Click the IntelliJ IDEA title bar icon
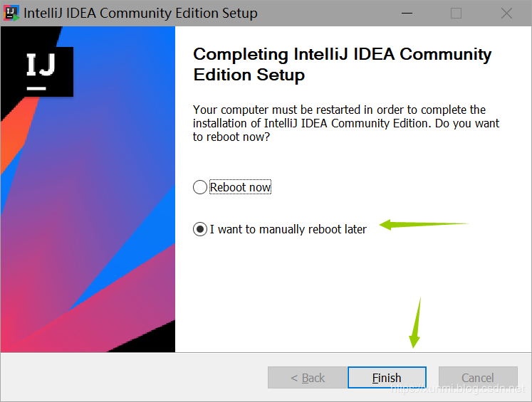This screenshot has width=532, height=402. 12,13
